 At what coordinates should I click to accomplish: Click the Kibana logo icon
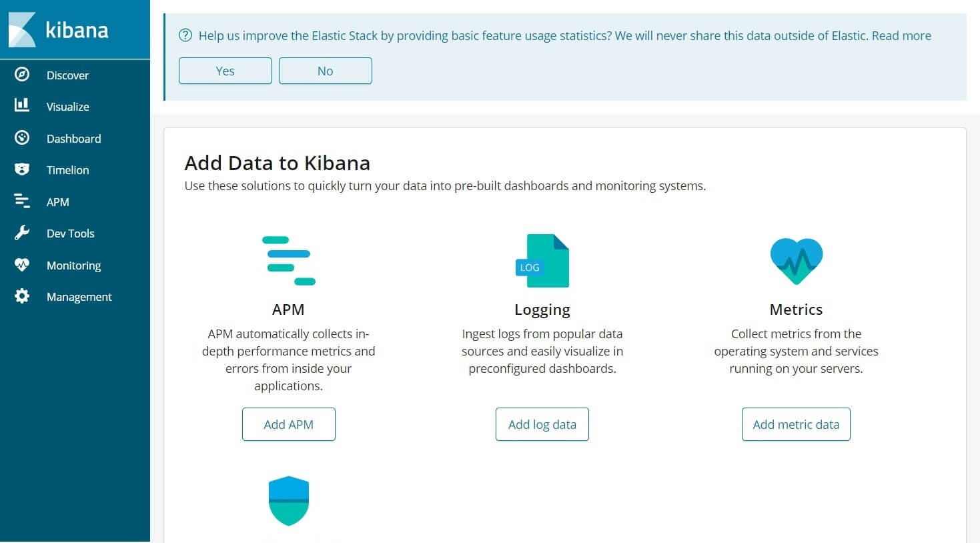pos(22,29)
